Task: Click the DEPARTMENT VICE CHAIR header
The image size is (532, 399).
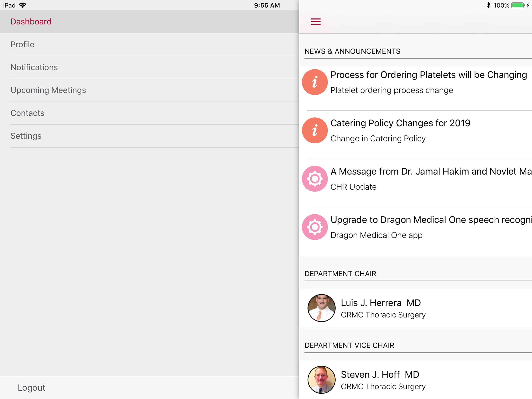Action: (x=349, y=346)
